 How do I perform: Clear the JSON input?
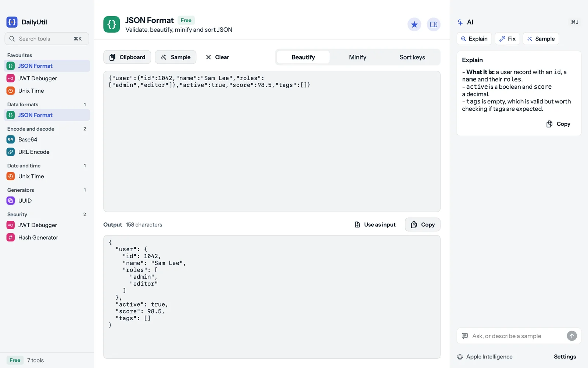[217, 57]
